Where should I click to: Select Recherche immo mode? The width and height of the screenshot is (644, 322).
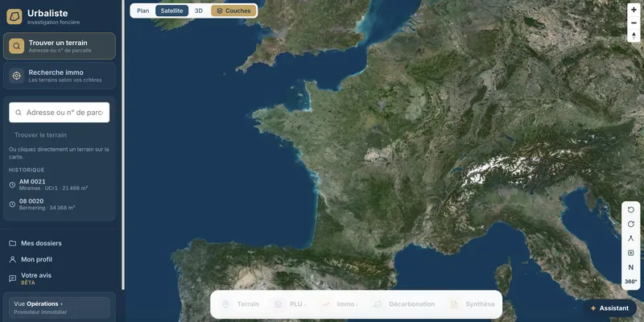point(60,76)
